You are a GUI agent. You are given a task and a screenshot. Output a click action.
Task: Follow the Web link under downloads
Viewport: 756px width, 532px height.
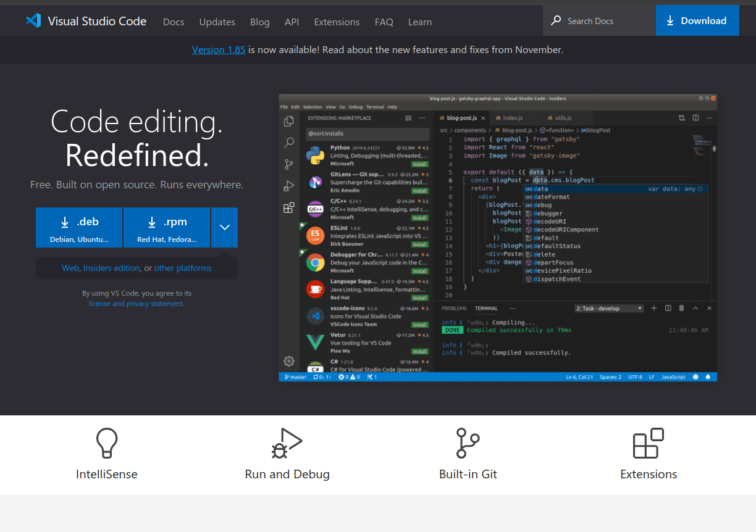pos(70,268)
